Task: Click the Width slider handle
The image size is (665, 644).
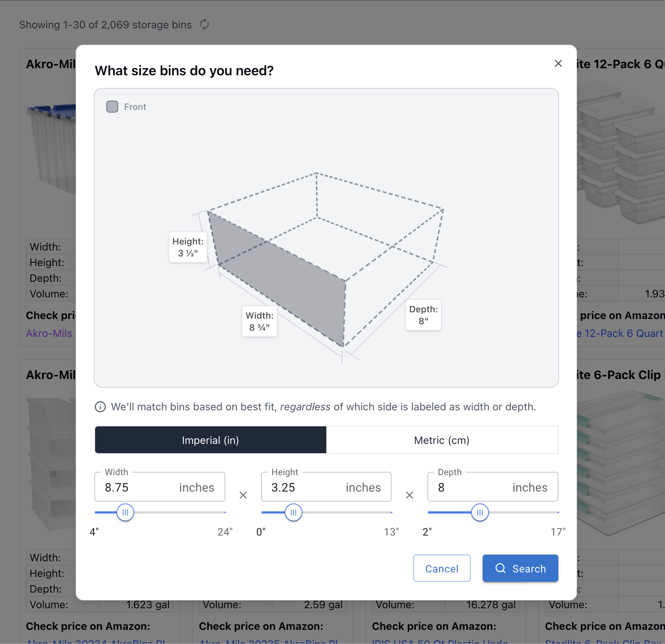Action: pyautogui.click(x=125, y=512)
